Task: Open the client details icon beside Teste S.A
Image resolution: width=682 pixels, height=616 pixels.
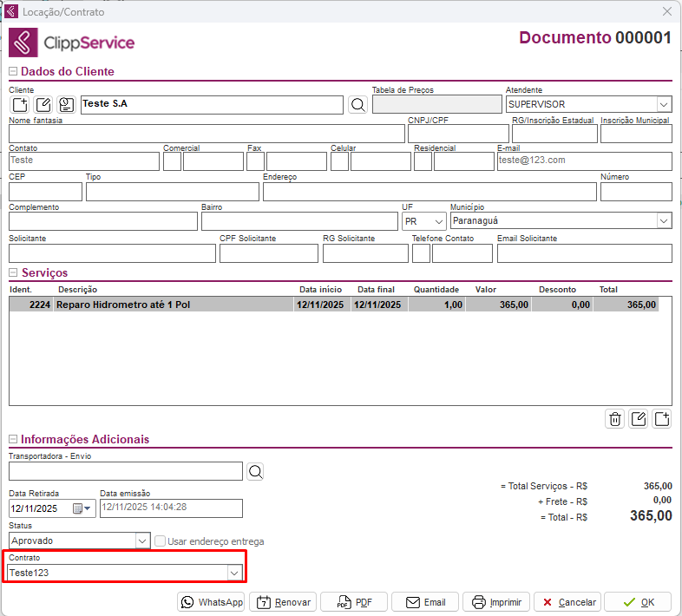Action: 67,105
